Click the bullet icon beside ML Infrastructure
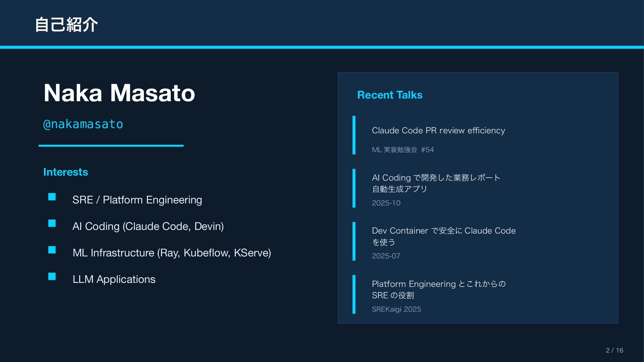Screen dimensions: 644x362 click(52, 250)
